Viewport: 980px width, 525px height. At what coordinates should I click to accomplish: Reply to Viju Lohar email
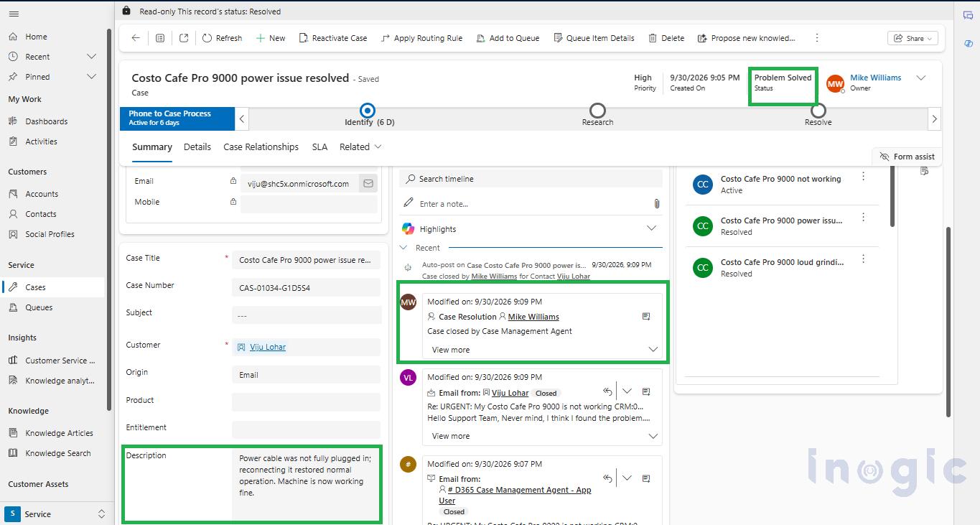[x=608, y=391]
